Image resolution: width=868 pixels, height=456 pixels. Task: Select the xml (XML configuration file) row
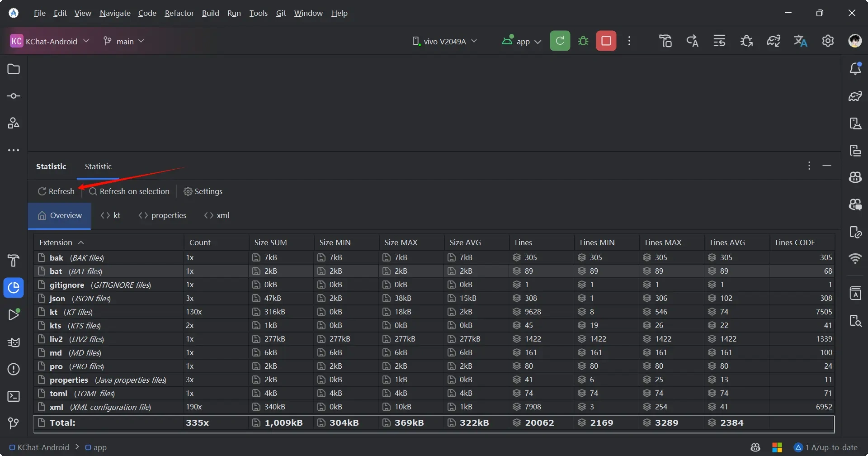434,407
